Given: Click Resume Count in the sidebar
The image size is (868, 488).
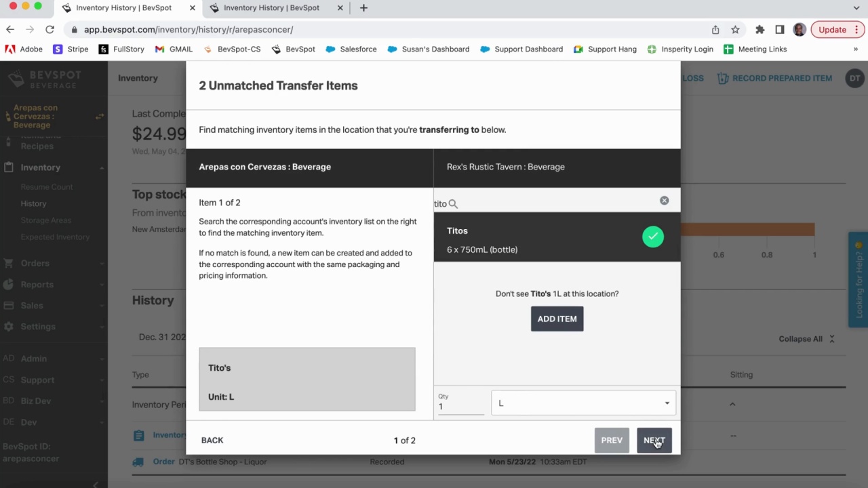Looking at the screenshot, I should coord(47,187).
